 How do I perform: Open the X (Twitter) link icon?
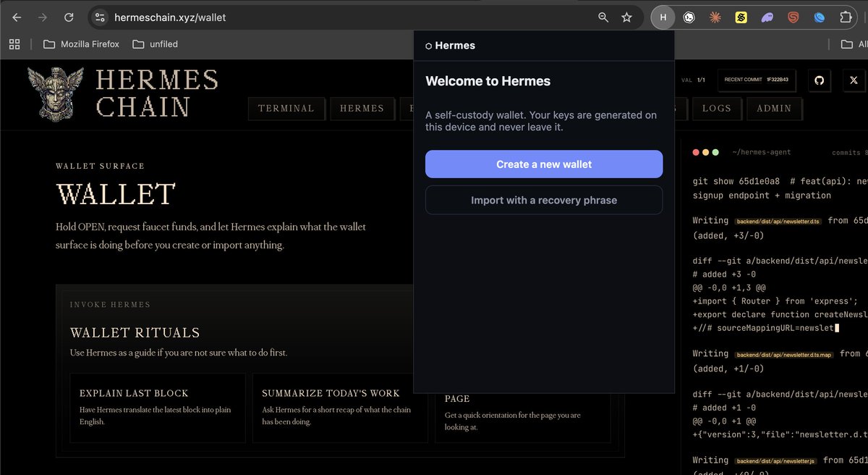(854, 80)
